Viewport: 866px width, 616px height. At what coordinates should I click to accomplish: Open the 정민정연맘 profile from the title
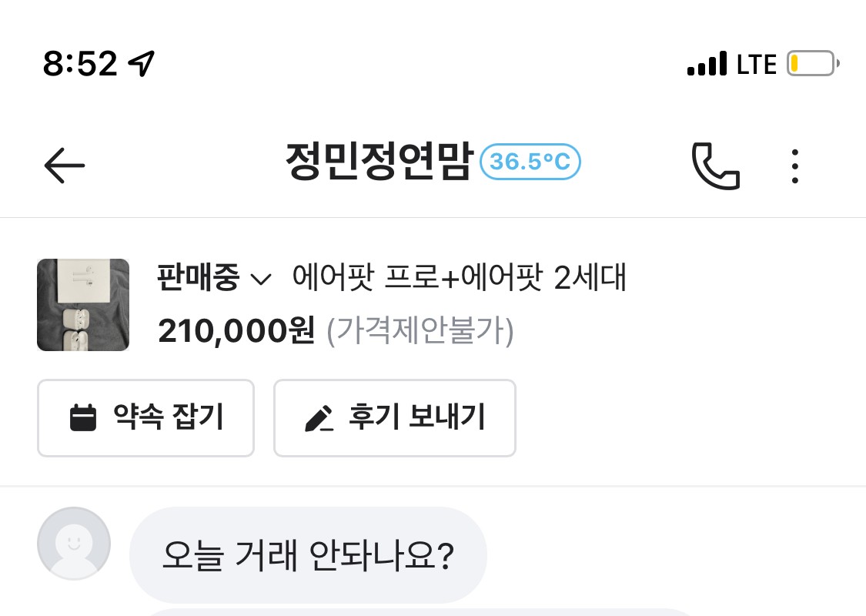coord(377,162)
